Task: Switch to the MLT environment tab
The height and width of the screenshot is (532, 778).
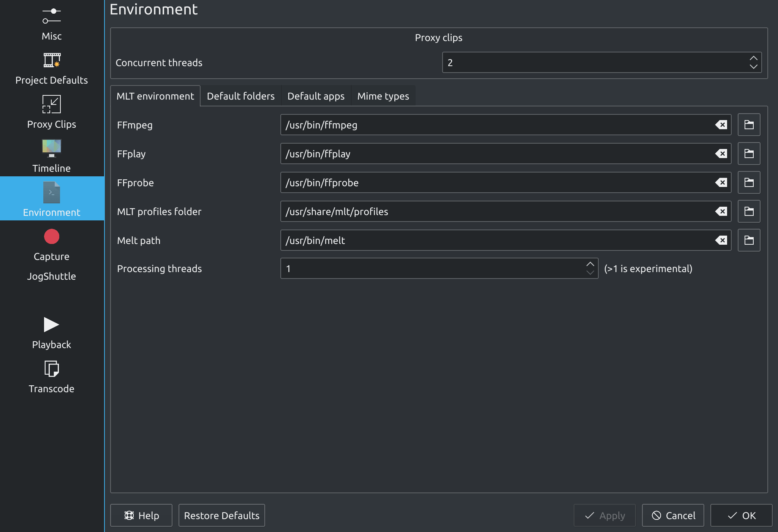Action: coord(155,96)
